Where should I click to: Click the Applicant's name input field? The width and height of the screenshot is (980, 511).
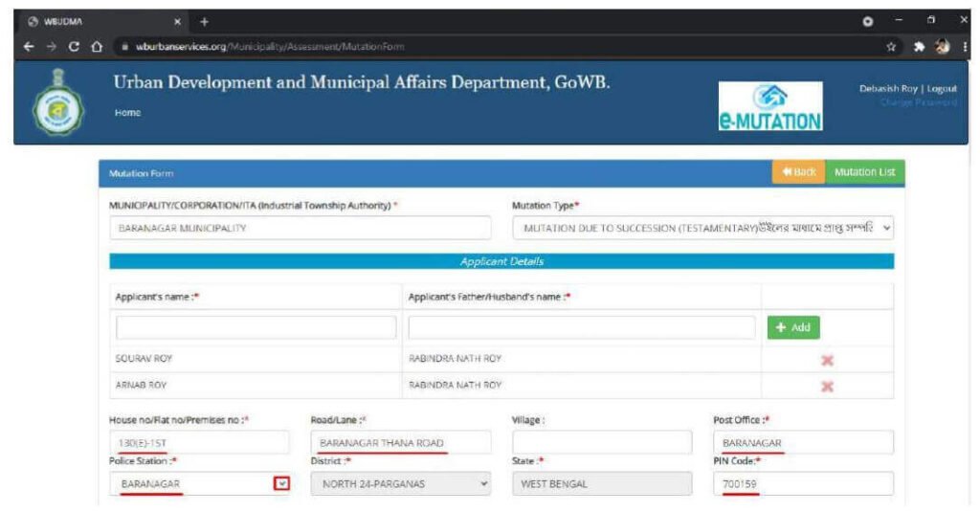click(256, 327)
